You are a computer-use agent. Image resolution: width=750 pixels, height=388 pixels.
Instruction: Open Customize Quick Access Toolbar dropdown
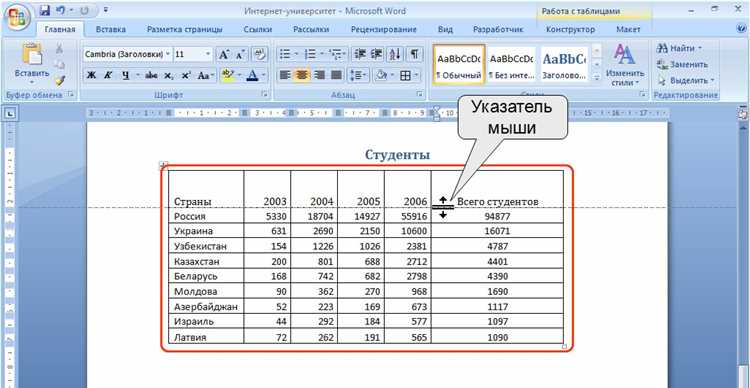[105, 10]
